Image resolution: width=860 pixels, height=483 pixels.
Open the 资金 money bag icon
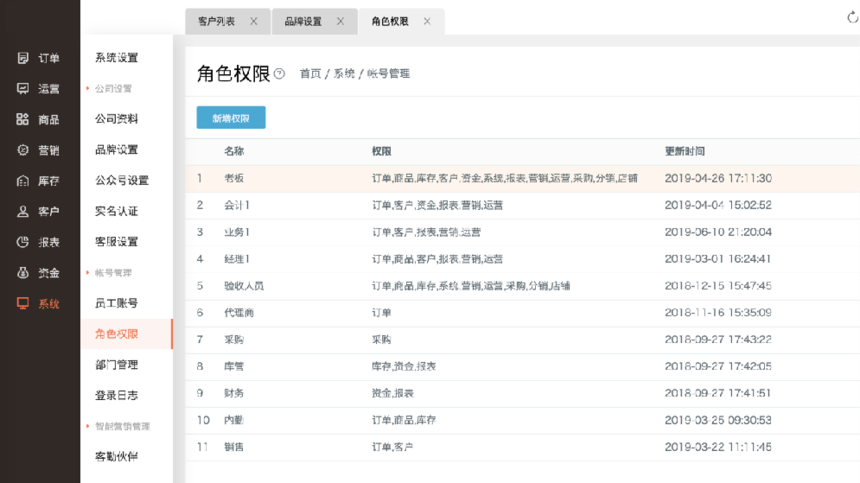(22, 273)
